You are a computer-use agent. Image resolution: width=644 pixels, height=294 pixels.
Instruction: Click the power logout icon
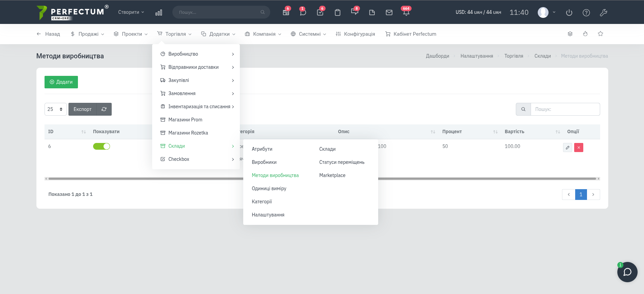(569, 12)
